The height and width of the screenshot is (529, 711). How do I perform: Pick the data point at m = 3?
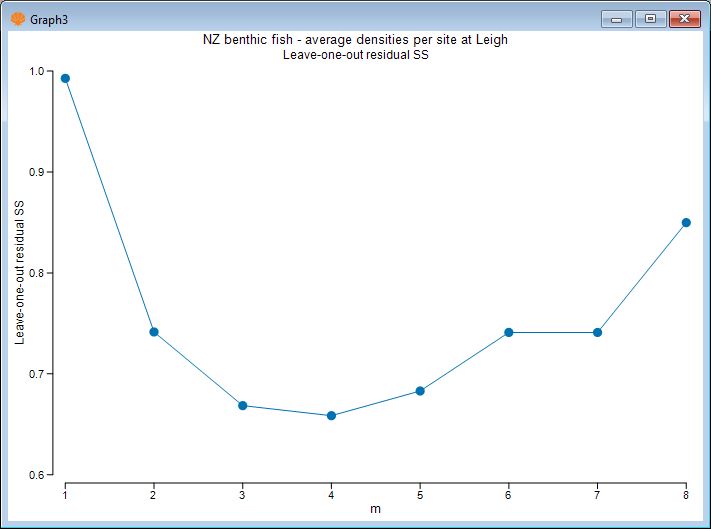pos(243,405)
